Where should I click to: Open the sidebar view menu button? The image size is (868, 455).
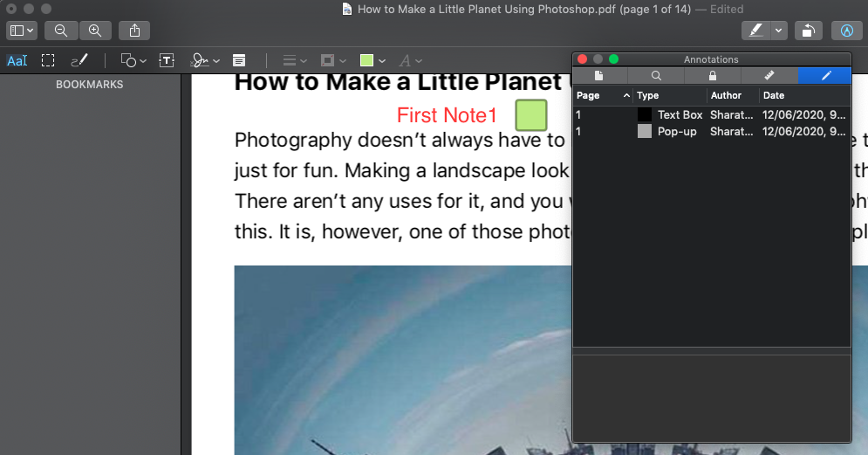click(22, 31)
